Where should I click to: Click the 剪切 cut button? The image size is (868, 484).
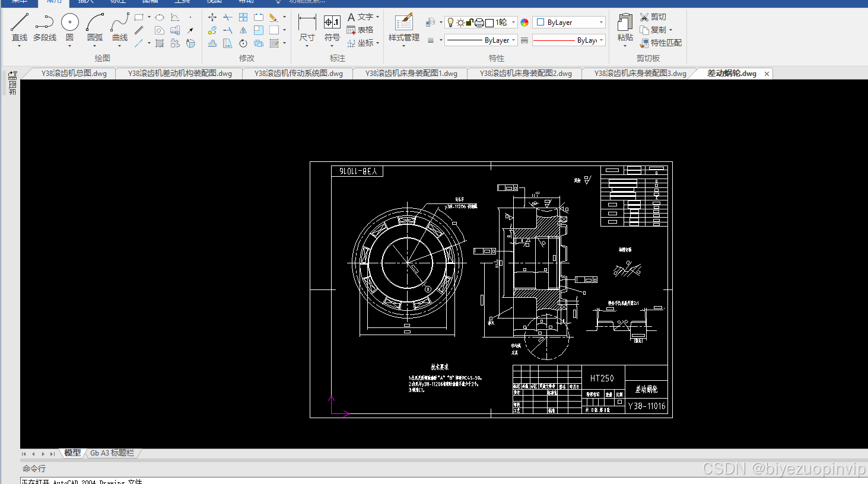(653, 17)
